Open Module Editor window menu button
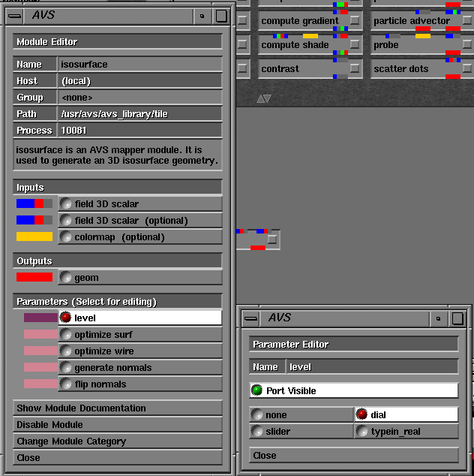This screenshot has width=474, height=476. tap(14, 16)
